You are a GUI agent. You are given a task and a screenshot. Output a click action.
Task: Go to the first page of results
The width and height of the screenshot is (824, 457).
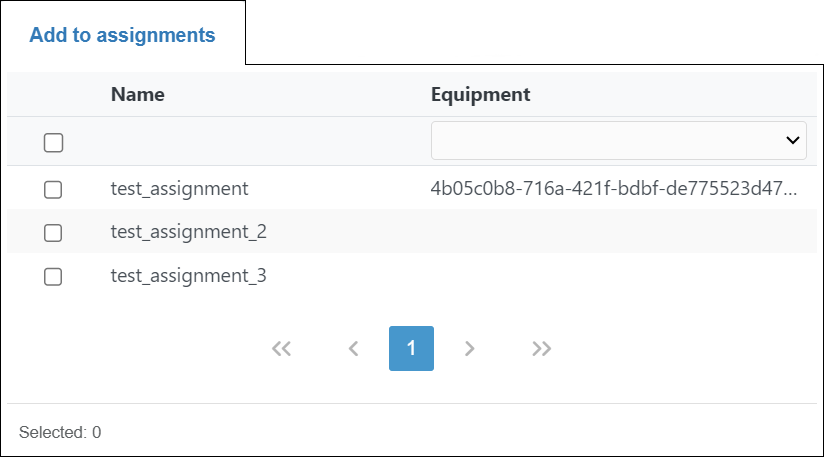(281, 349)
